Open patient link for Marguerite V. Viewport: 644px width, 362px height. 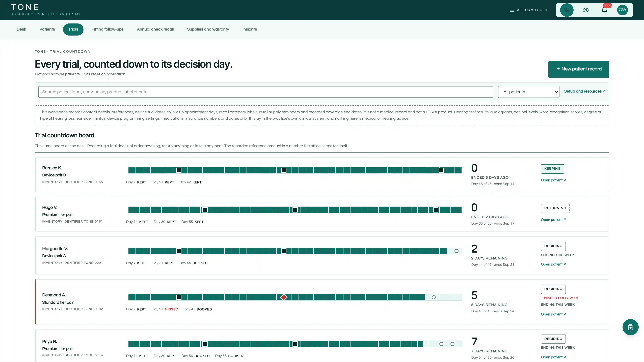[553, 264]
